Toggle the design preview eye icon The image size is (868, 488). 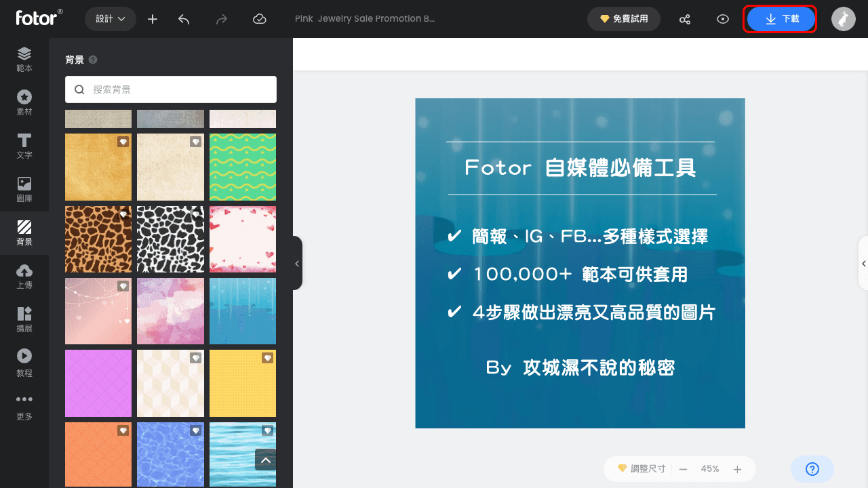click(x=723, y=19)
